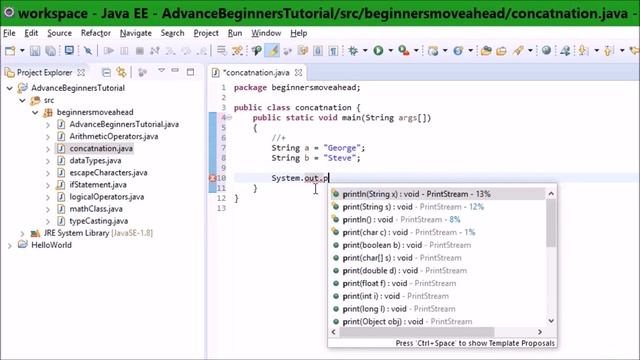Click the blue web service icon
Screen dimensions: 640x360
tap(458, 51)
